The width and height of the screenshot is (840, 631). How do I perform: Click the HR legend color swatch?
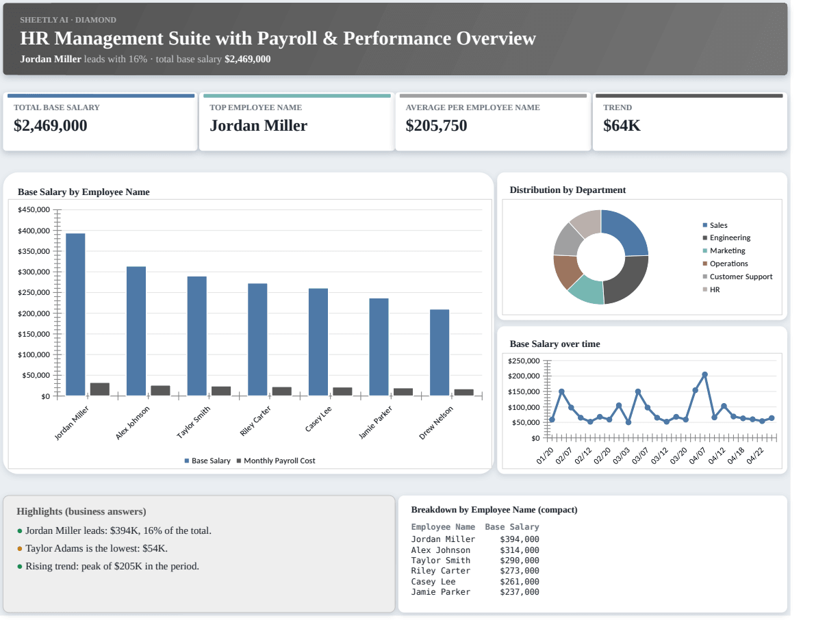[x=705, y=289]
